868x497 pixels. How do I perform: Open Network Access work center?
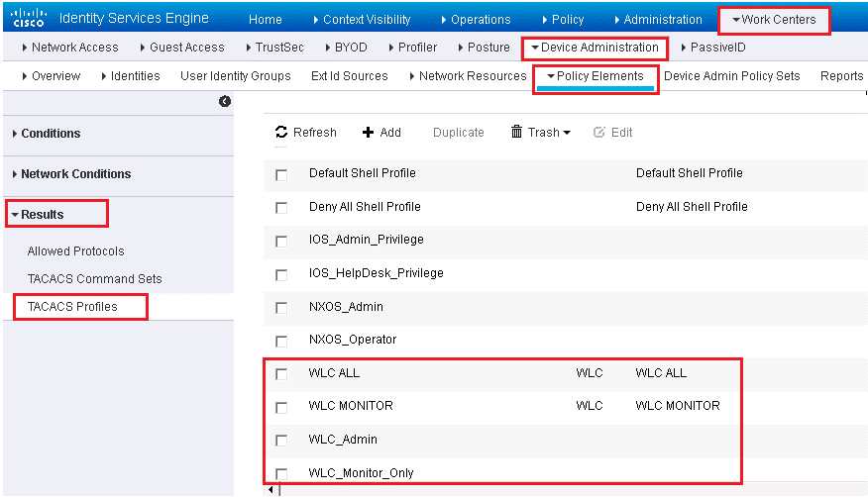point(70,47)
